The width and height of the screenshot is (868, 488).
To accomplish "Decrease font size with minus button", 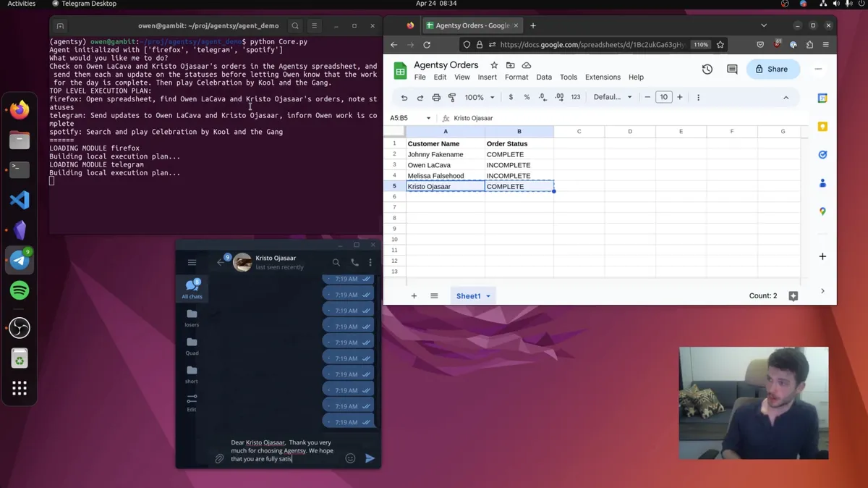I will pos(647,97).
